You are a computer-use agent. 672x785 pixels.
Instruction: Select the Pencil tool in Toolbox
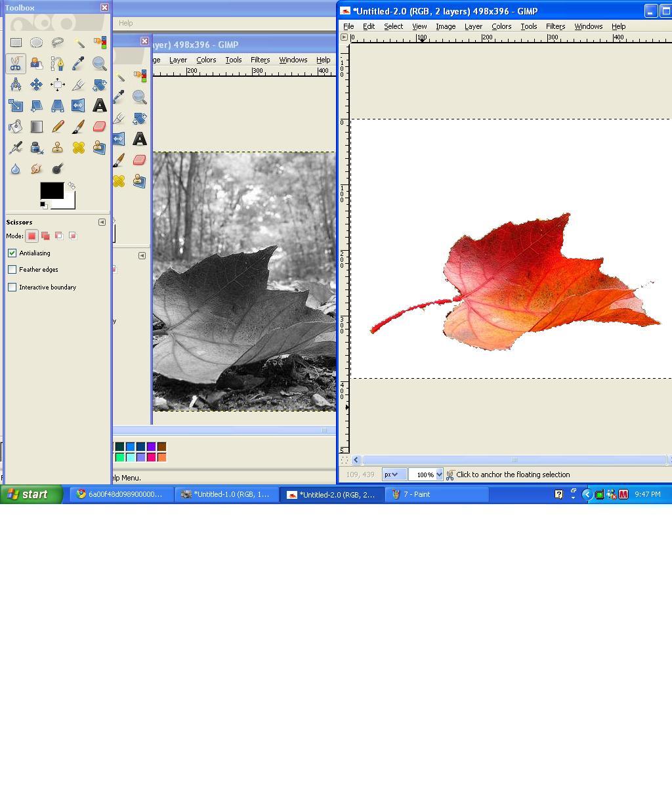(58, 127)
